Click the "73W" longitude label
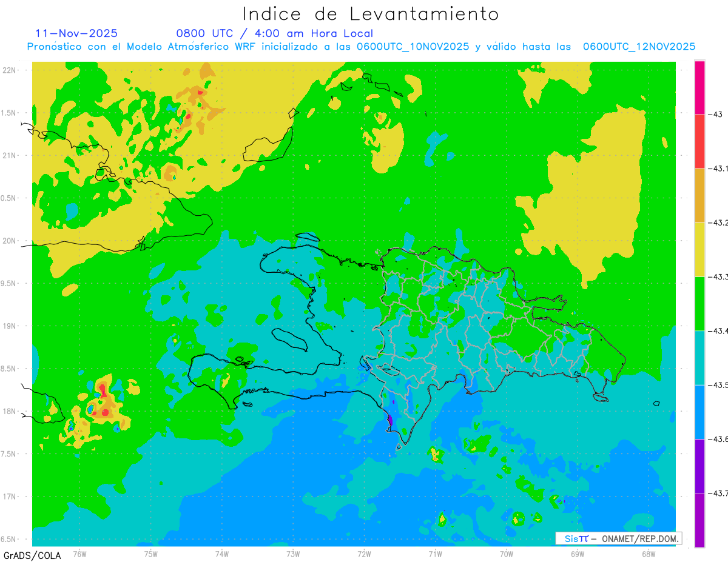This screenshot has width=728, height=562. pos(293,554)
